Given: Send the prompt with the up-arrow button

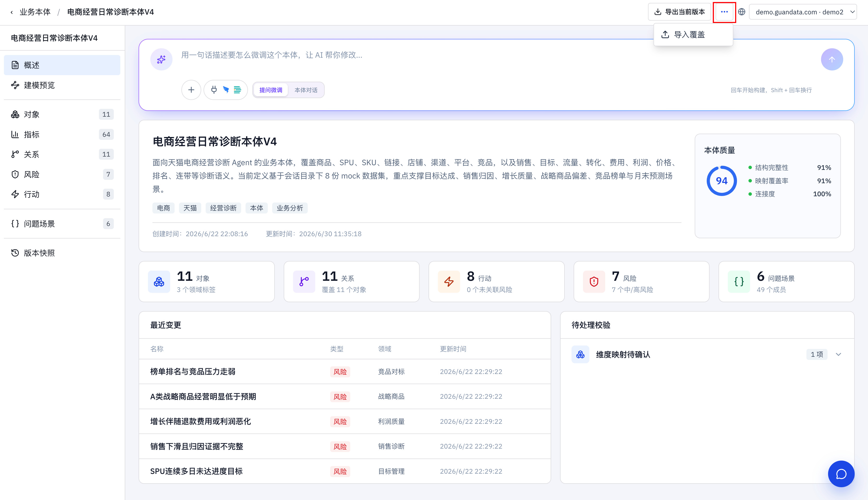Looking at the screenshot, I should tap(832, 59).
